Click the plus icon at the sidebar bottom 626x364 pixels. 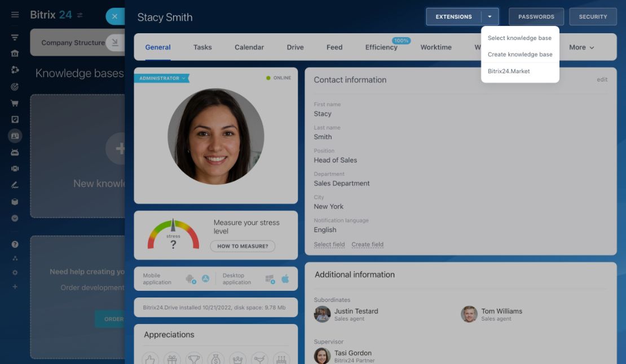(x=15, y=287)
